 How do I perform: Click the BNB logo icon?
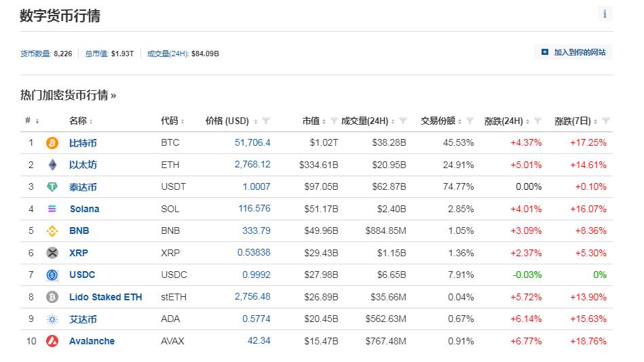click(x=52, y=231)
